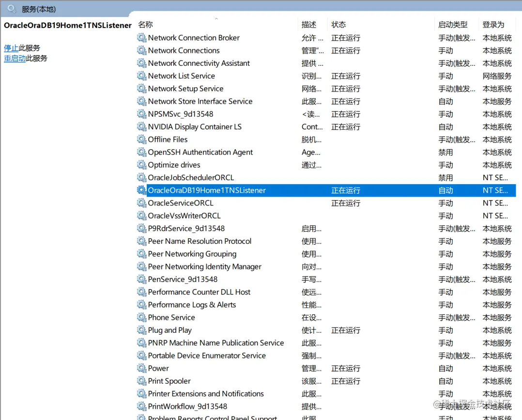Click the 重启动 link to restart service

[x=15, y=58]
